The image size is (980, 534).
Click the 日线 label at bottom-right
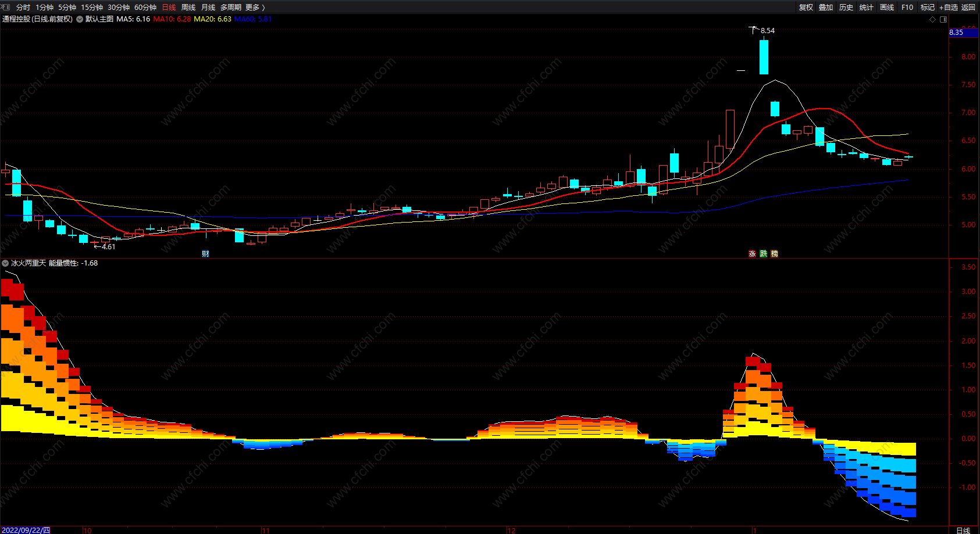(x=963, y=530)
